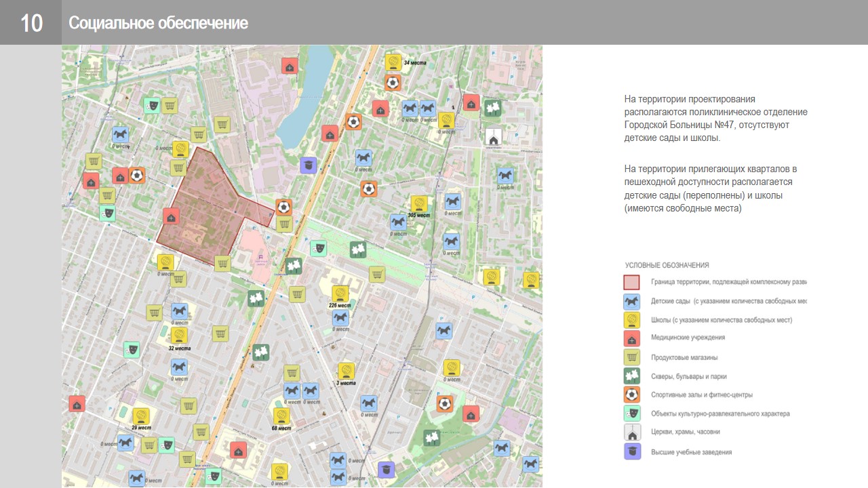Click the sports halls legend icon

[x=632, y=394]
